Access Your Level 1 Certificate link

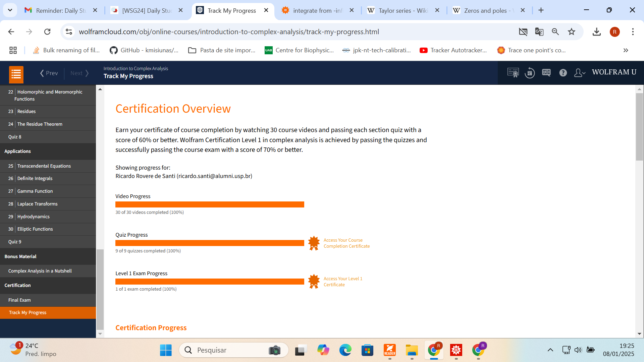(x=343, y=282)
